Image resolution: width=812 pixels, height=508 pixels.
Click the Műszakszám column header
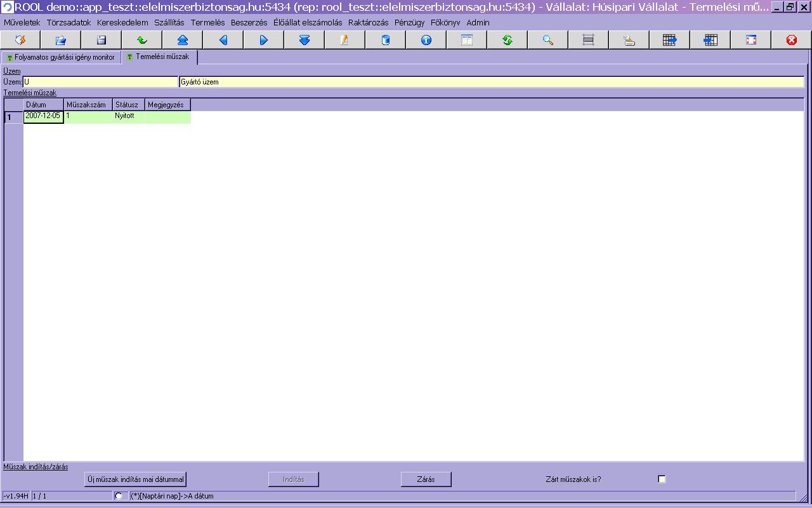click(x=89, y=105)
